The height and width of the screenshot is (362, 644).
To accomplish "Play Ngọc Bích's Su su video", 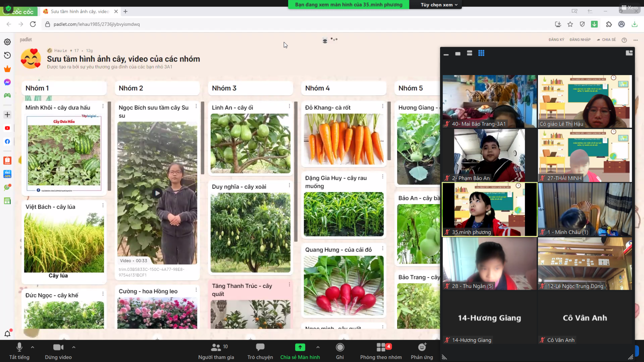I will (157, 193).
